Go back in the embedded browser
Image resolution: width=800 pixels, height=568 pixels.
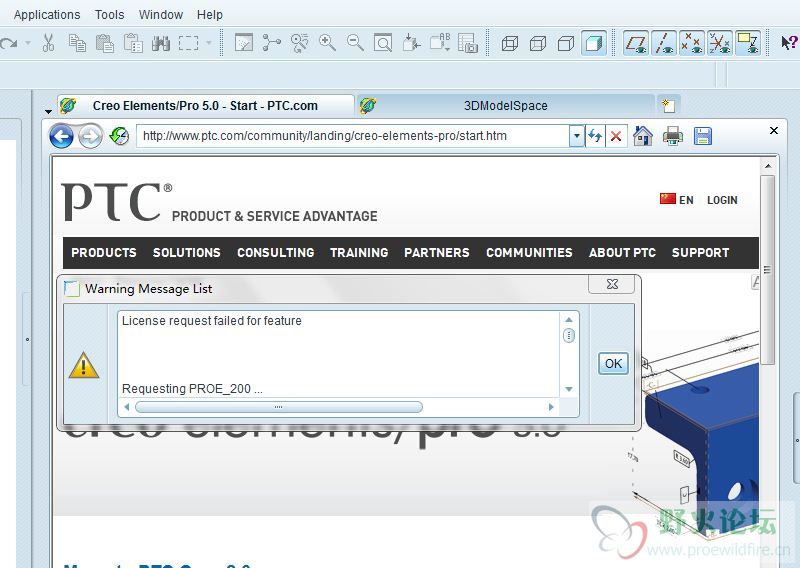coord(61,136)
